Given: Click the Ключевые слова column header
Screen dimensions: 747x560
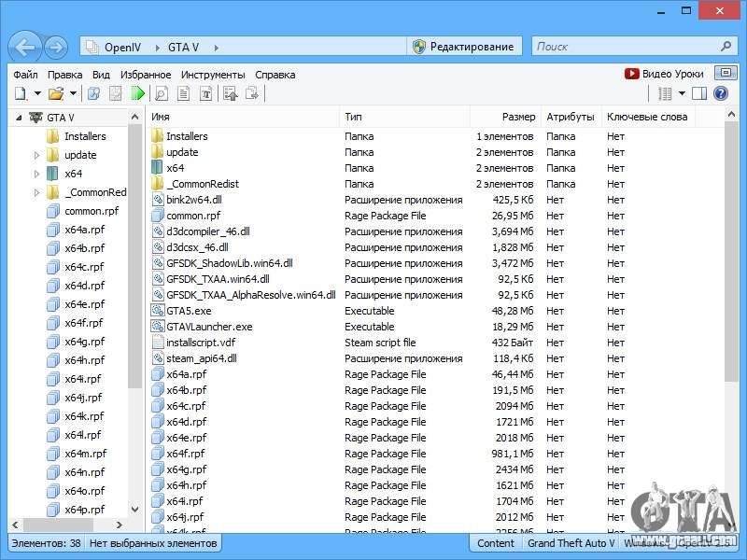Looking at the screenshot, I should (x=647, y=118).
